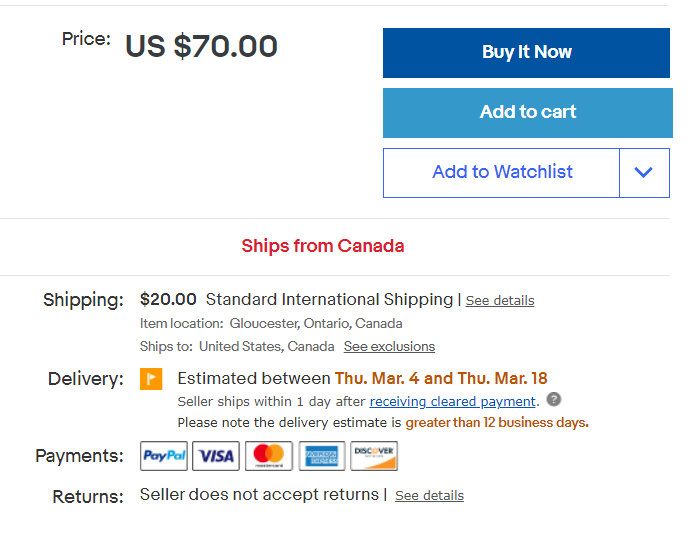
Task: Click the Discover card icon
Action: pos(374,456)
